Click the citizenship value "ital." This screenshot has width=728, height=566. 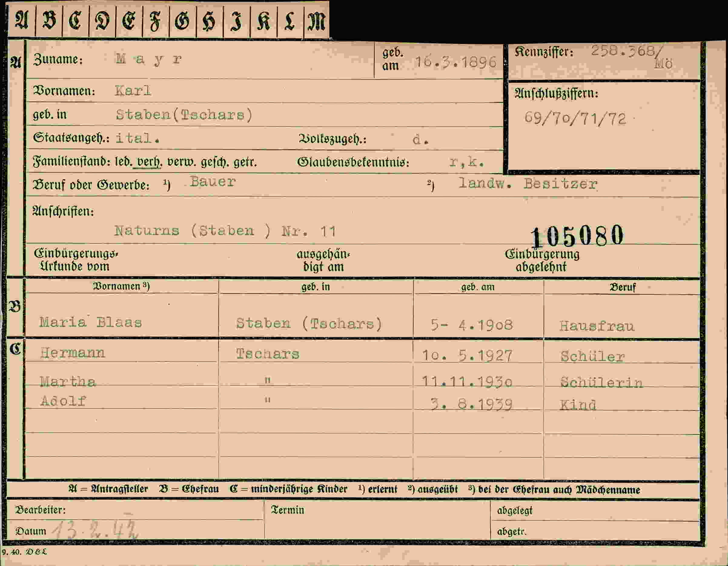[x=138, y=138]
